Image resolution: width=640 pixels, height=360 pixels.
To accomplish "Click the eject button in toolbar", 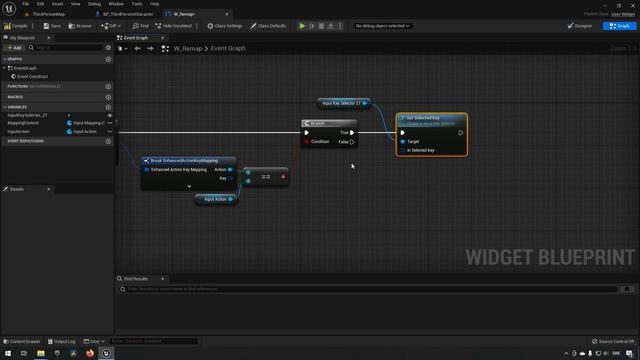I will tap(331, 26).
